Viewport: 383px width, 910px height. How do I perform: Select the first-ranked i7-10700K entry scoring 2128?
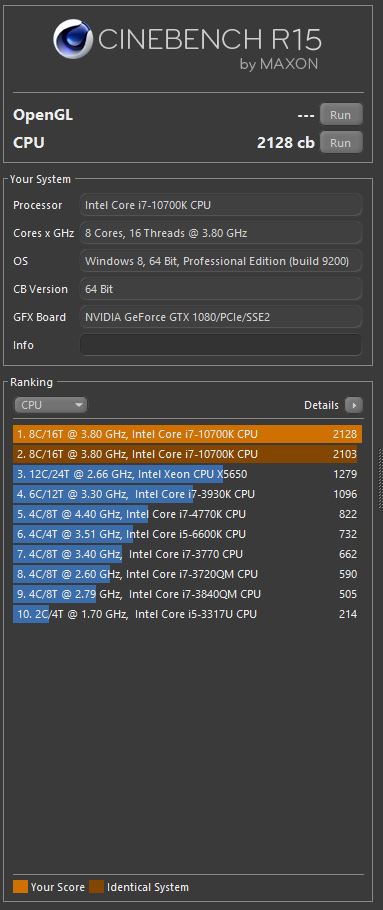[187, 434]
